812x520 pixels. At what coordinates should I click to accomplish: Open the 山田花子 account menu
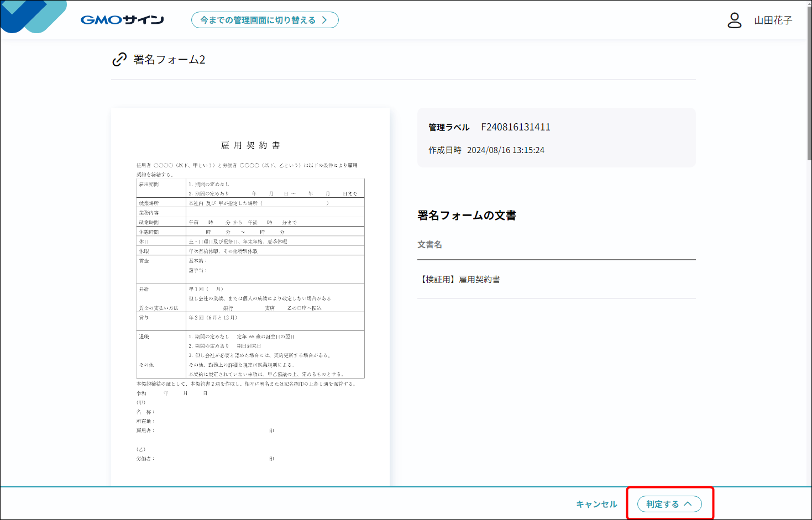click(773, 20)
